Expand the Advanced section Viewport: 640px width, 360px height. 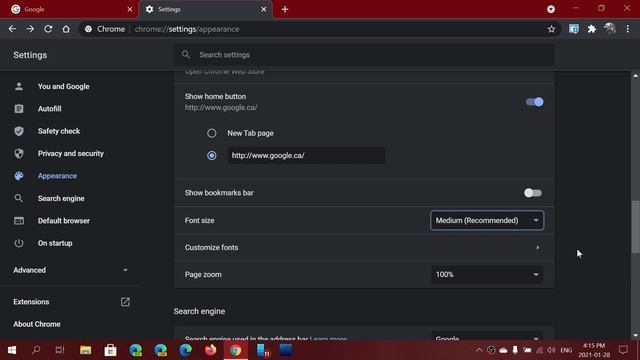click(x=70, y=270)
